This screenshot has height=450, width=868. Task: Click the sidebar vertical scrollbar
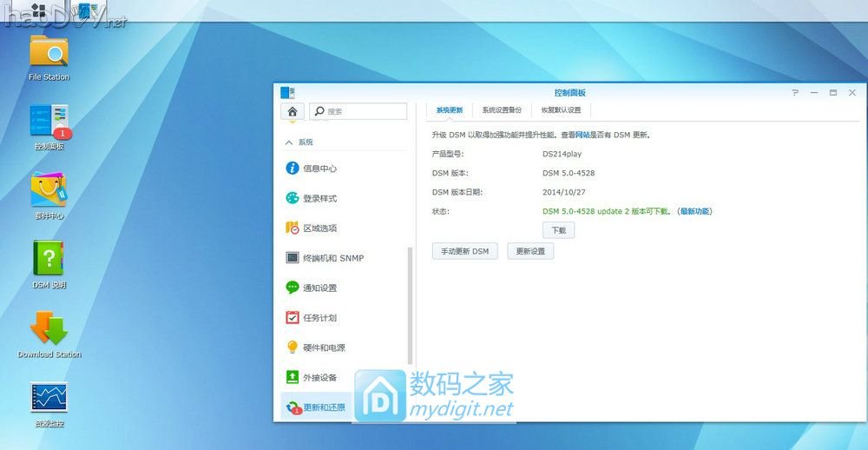pyautogui.click(x=411, y=304)
